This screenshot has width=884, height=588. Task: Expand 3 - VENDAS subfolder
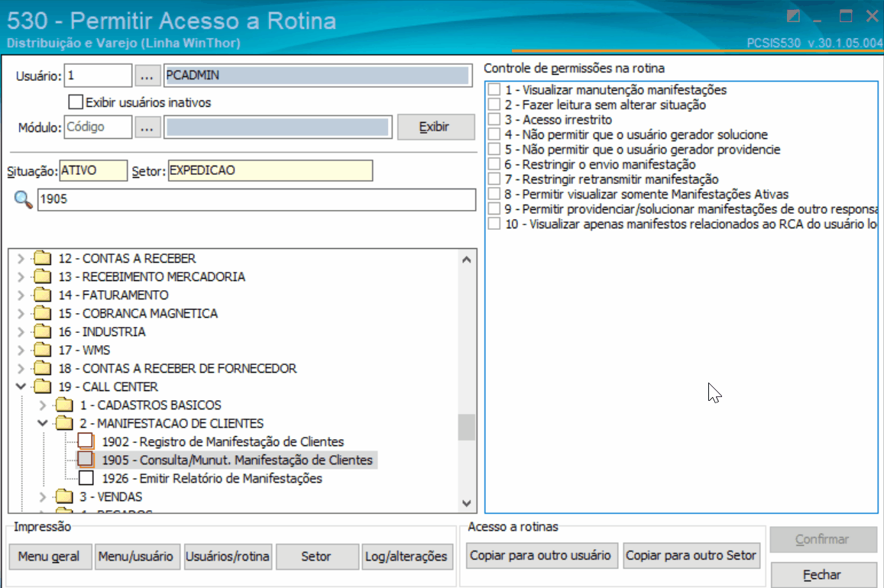point(43,497)
